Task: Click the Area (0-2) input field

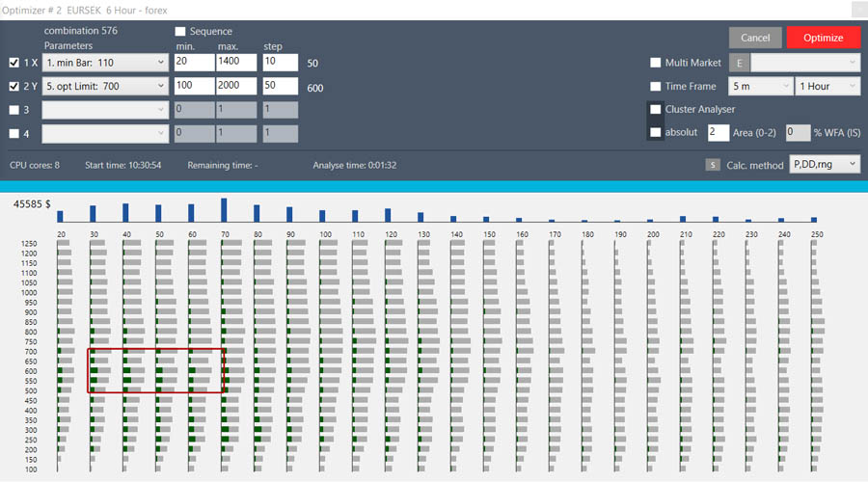Action: [x=718, y=132]
